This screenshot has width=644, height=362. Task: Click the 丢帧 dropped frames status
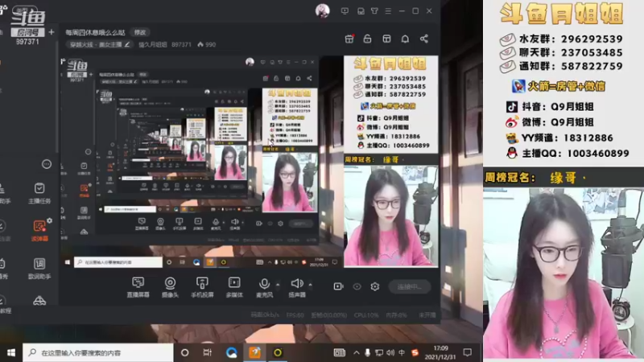(x=329, y=315)
